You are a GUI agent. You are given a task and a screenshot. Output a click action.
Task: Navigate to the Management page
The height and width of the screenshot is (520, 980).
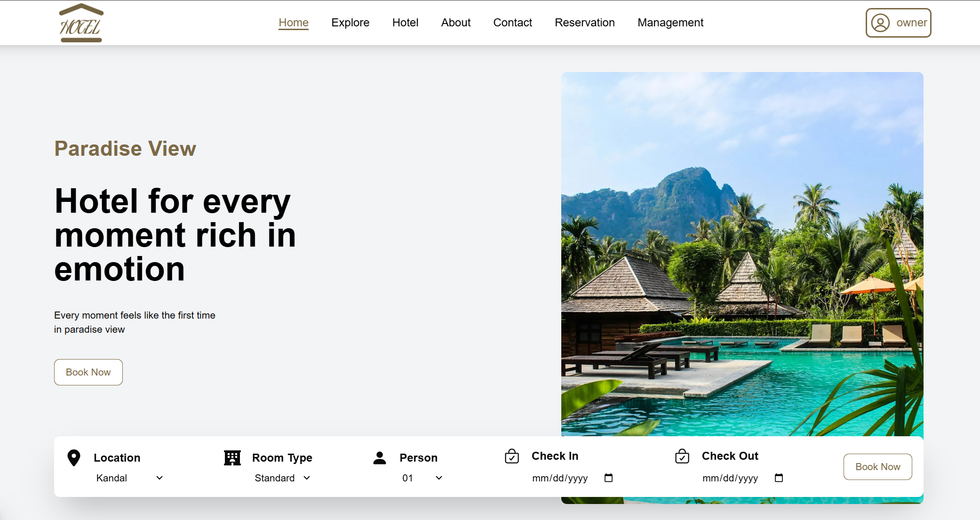tap(670, 23)
